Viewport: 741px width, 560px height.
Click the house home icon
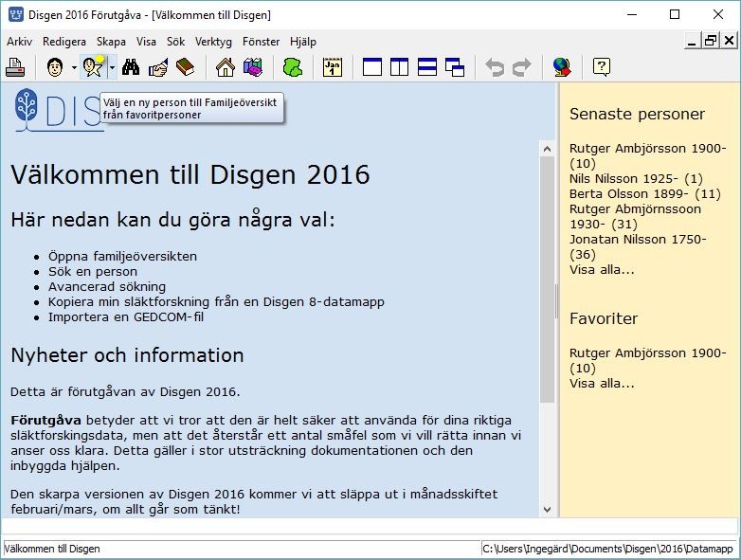[225, 67]
